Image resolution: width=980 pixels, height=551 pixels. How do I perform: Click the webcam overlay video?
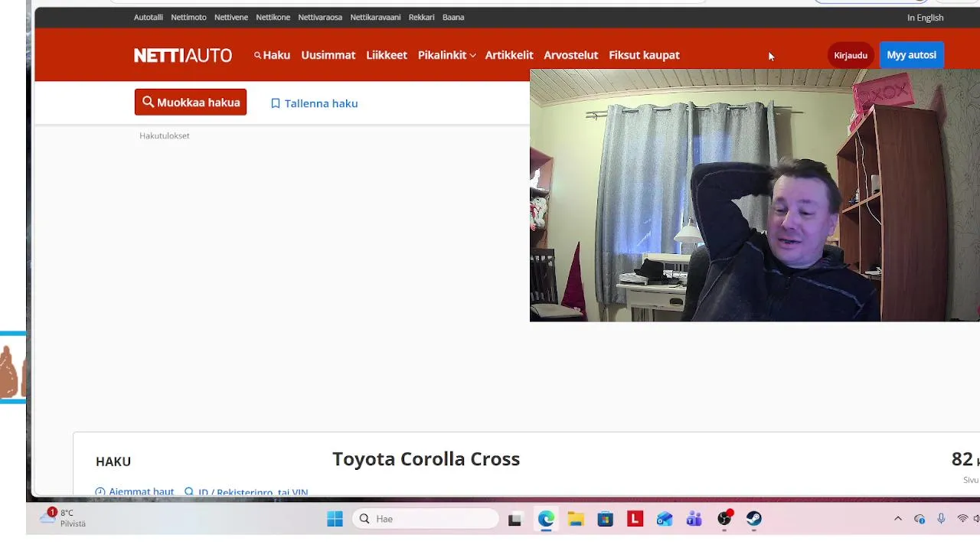pos(755,195)
